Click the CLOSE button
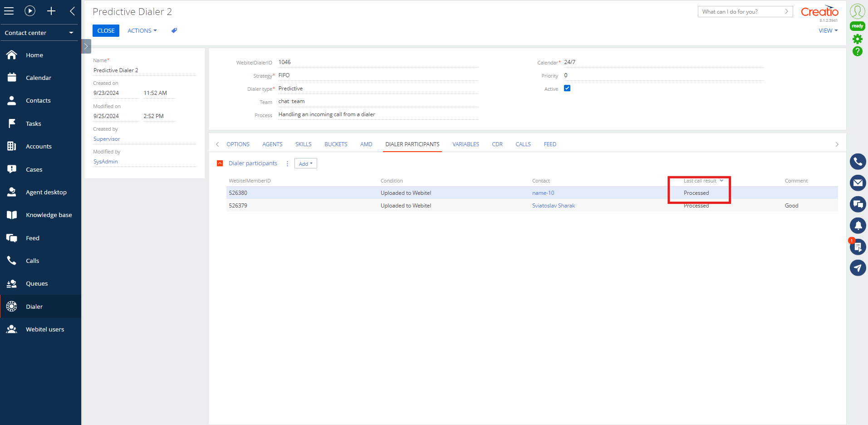This screenshot has width=868, height=425. 106,30
